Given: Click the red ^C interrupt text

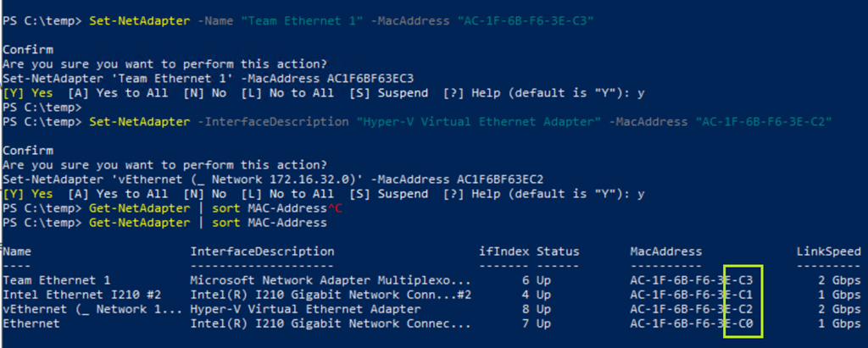Looking at the screenshot, I should coord(334,208).
